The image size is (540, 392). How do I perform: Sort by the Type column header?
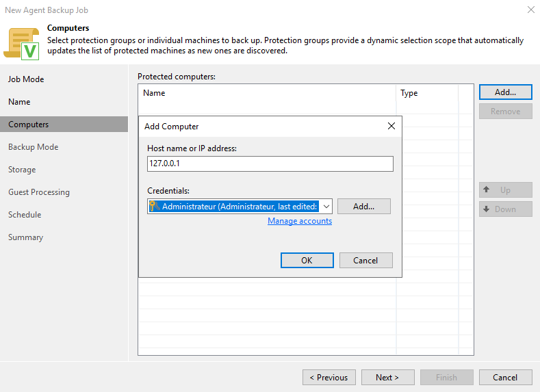(x=427, y=93)
